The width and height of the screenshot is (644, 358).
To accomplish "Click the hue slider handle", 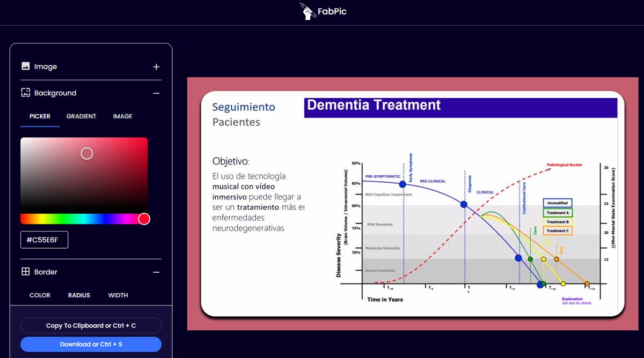I will click(x=144, y=219).
